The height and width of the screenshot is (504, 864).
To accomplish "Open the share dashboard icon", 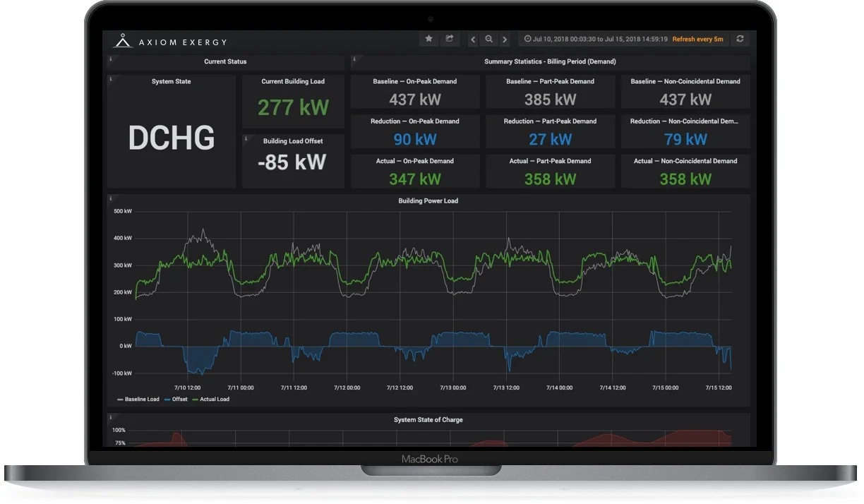I will click(448, 40).
